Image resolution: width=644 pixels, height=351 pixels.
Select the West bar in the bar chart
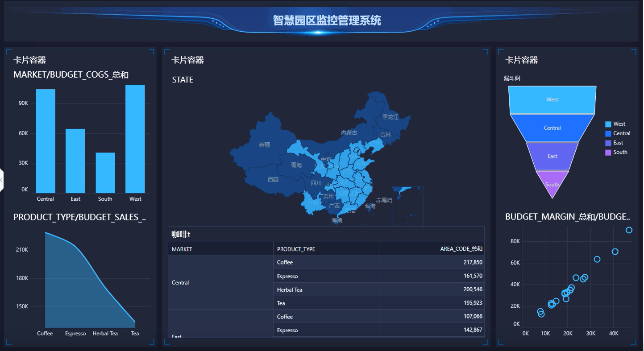coord(135,139)
